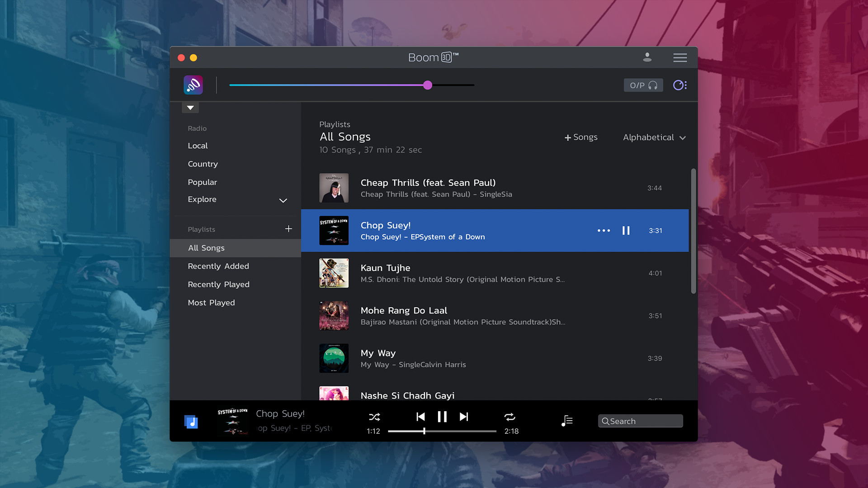Toggle the O/P headphones output button

(643, 85)
